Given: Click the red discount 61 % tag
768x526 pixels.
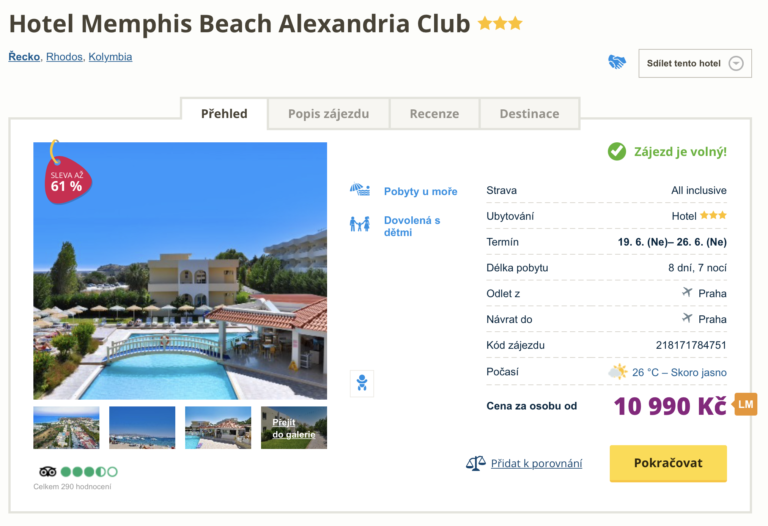Looking at the screenshot, I should tap(65, 179).
